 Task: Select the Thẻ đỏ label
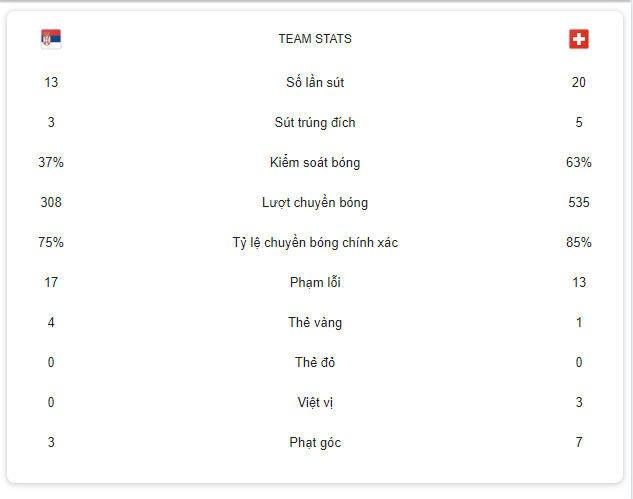click(315, 362)
